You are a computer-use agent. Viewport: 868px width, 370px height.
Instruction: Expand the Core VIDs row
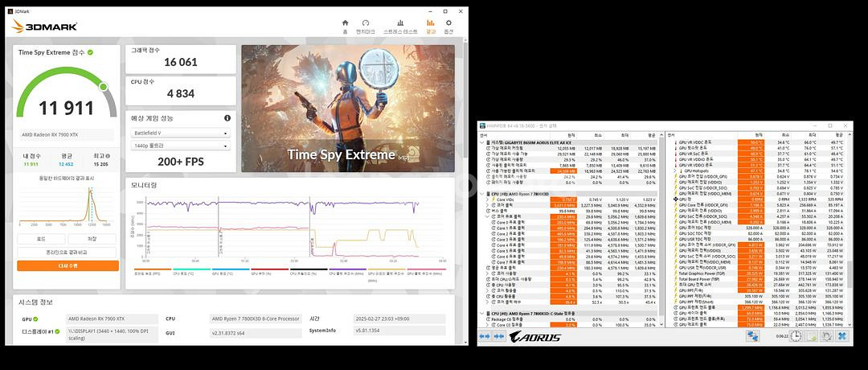(x=487, y=199)
